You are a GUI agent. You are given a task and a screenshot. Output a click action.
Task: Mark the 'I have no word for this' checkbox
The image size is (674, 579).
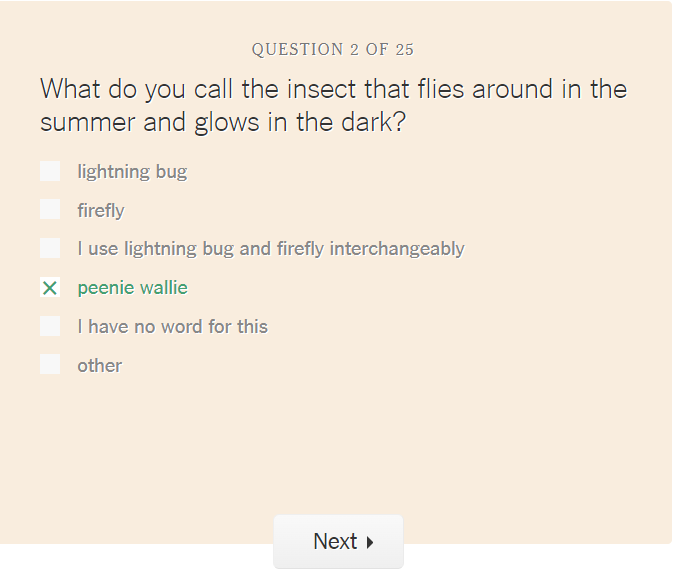(50, 326)
